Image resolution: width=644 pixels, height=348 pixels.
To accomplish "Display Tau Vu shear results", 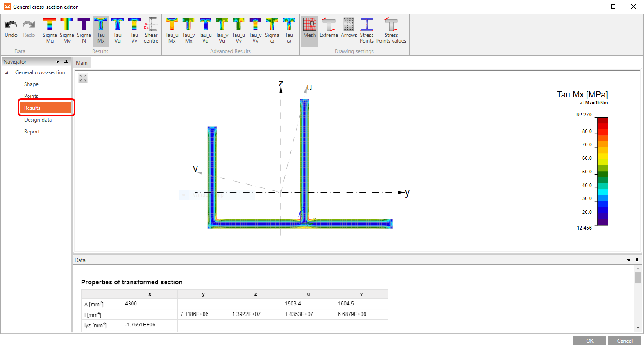I will tap(117, 30).
